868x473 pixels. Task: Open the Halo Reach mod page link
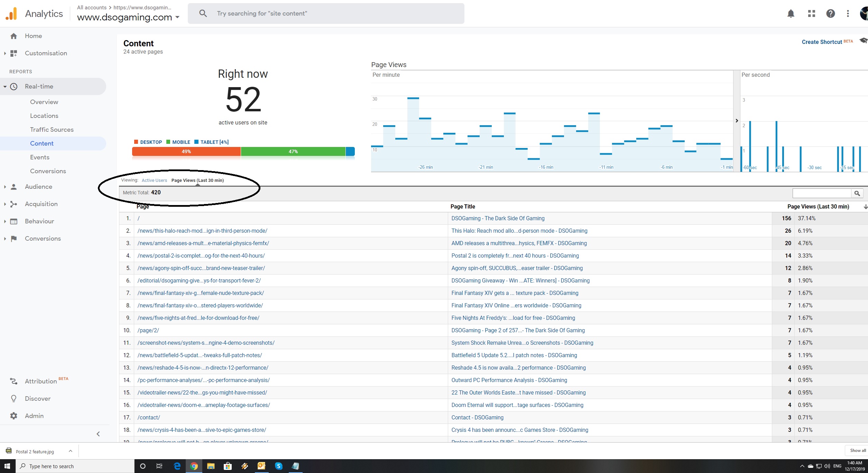(202, 231)
